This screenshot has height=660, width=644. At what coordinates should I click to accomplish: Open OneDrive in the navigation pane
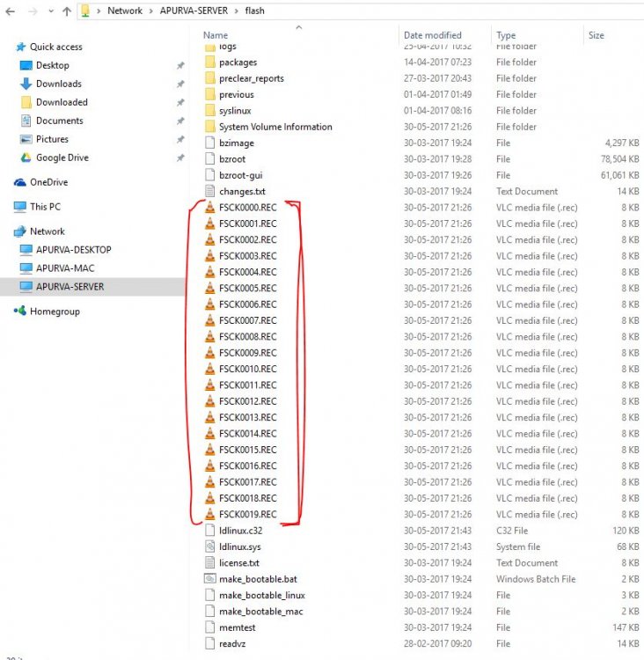point(48,182)
